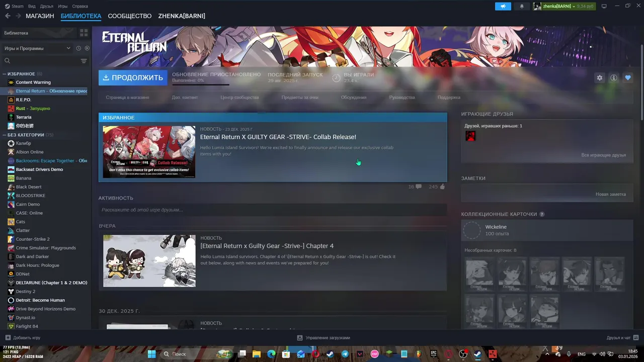Screen dimensions: 644x362
Task: Click the ПРОДОЛЖИТЬ download button
Action: click(133, 77)
